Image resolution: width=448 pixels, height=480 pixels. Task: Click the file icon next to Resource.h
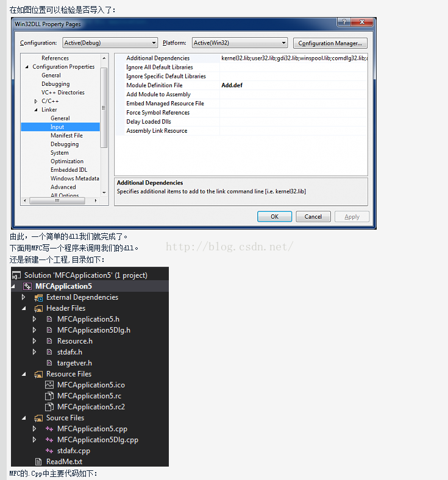tap(49, 341)
